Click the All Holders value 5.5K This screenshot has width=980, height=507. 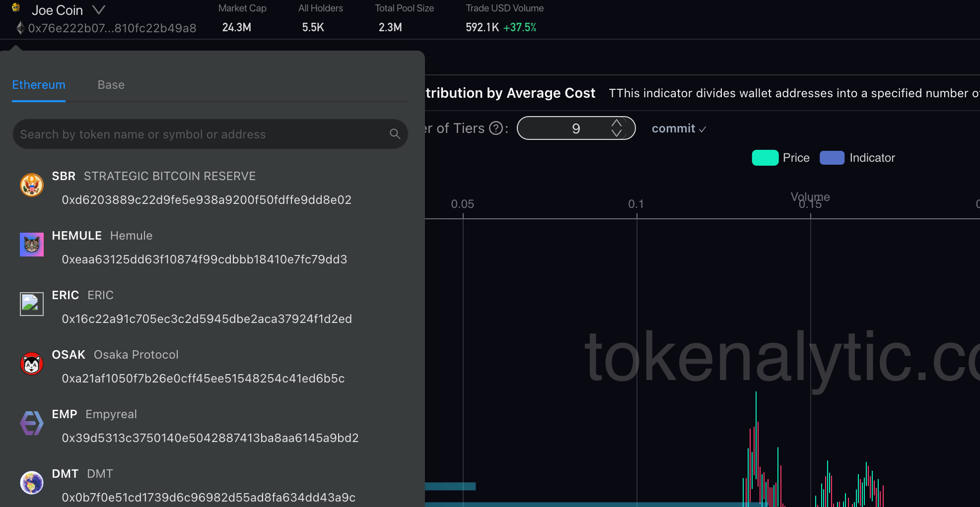313,27
